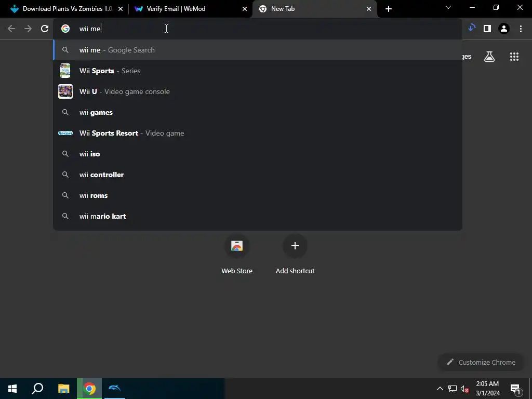Click the blue download update icon
The height and width of the screenshot is (399, 532).
472,28
